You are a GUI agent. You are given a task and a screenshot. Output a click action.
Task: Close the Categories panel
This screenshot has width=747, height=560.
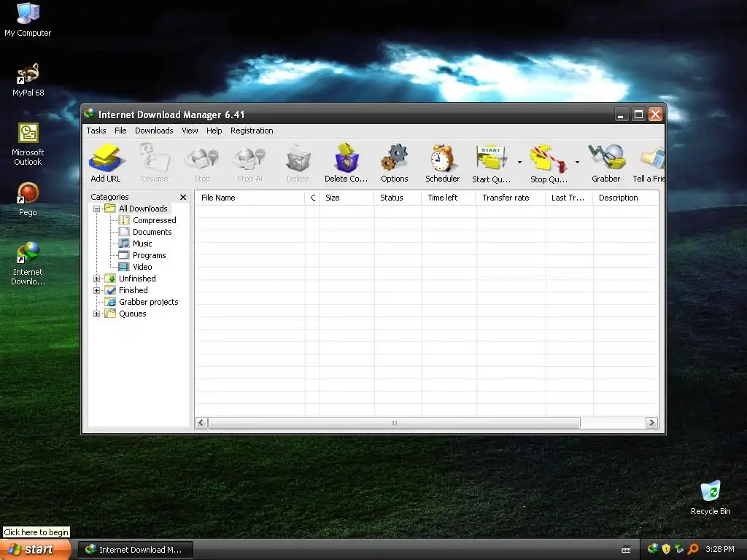[x=183, y=197]
